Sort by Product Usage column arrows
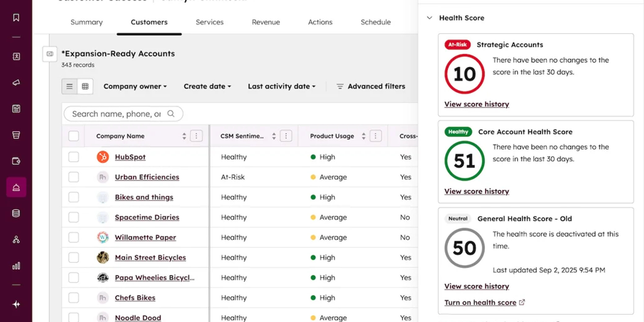644x322 pixels. [363, 136]
